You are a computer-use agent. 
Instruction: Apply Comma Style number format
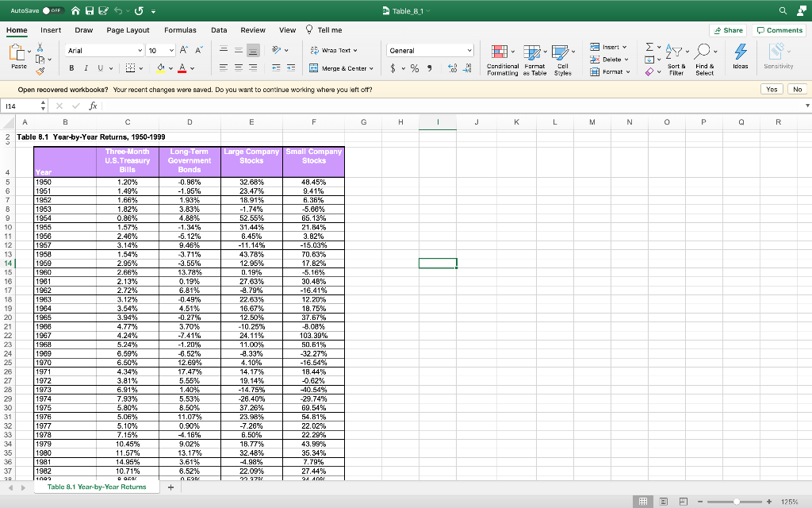[429, 68]
